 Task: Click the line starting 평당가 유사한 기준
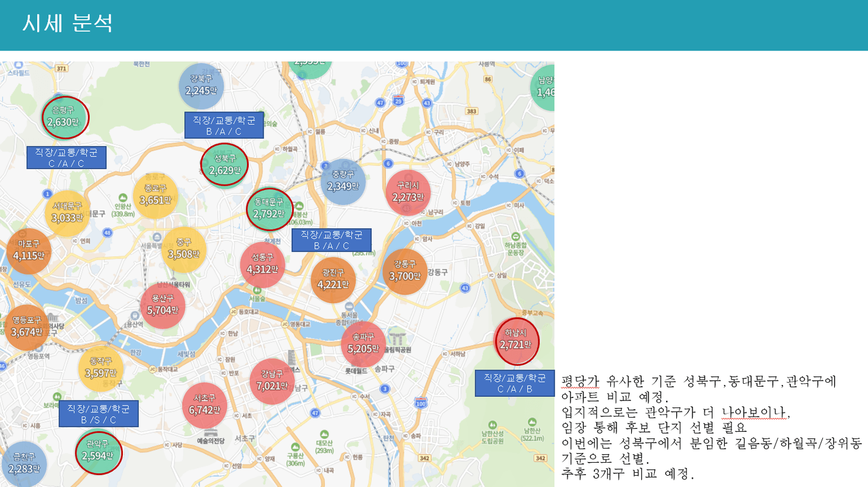point(699,381)
